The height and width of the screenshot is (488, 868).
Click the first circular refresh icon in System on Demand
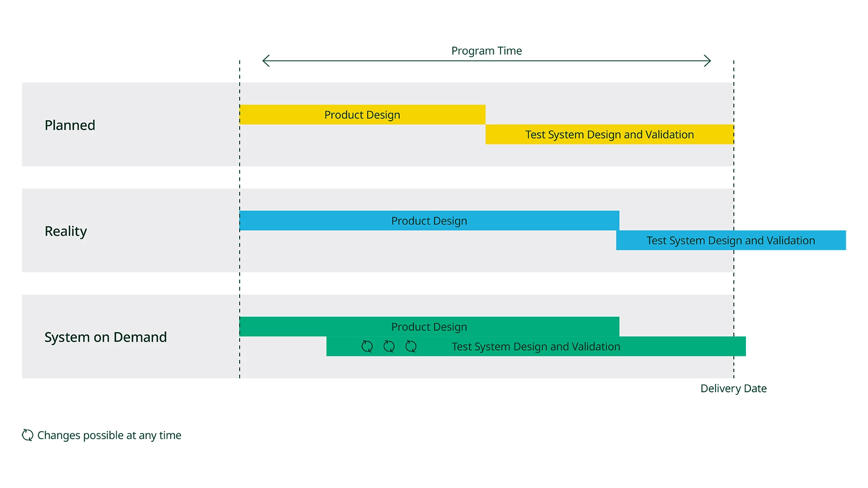[x=366, y=346]
